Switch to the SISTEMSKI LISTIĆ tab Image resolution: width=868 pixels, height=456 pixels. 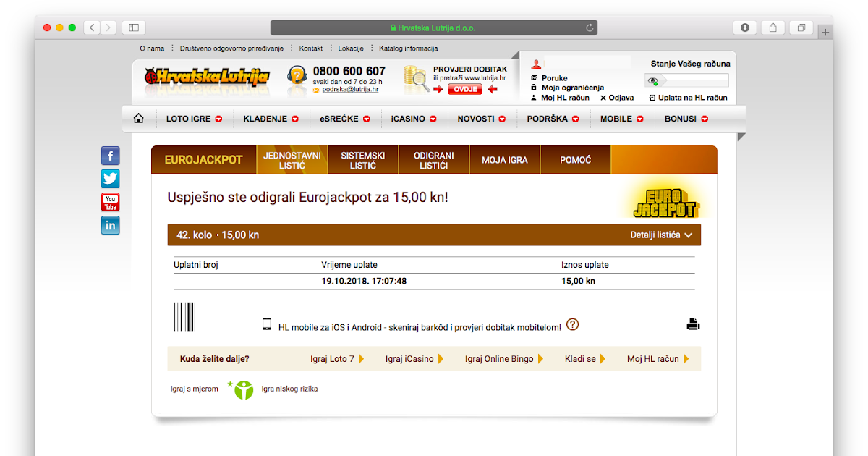coord(363,160)
